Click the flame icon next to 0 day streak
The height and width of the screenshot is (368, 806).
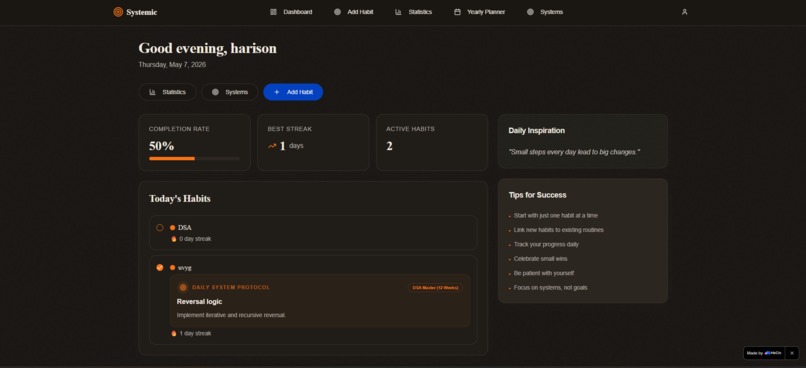point(174,239)
